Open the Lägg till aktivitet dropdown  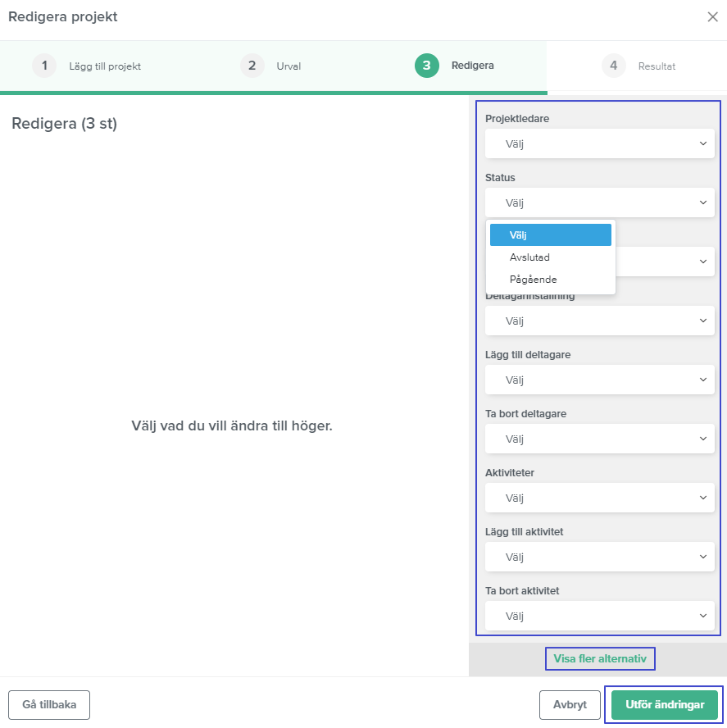(x=599, y=556)
